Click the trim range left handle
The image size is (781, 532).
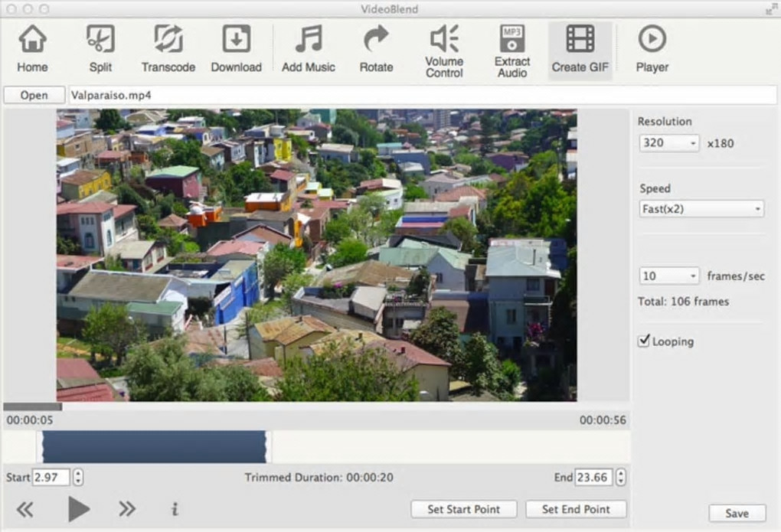coord(40,447)
